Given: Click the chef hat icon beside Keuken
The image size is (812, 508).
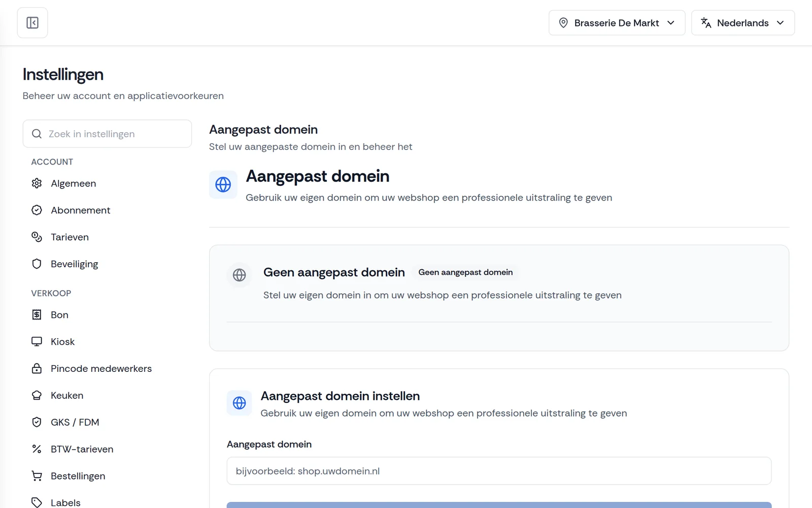Looking at the screenshot, I should pos(37,396).
